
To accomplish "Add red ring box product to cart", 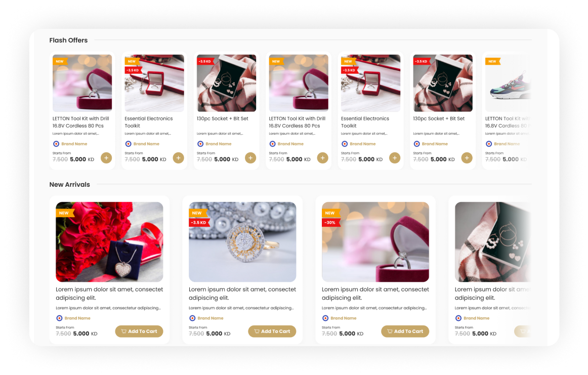I will [x=405, y=331].
